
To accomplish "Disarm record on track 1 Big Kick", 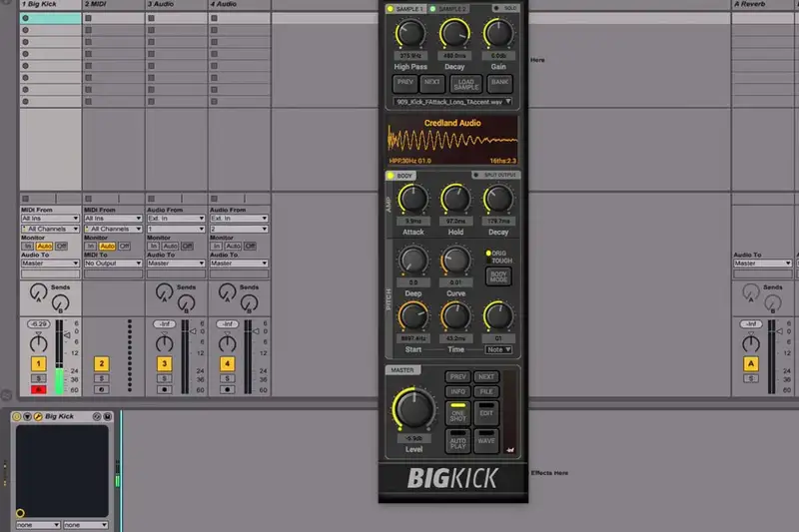I will pyautogui.click(x=38, y=389).
